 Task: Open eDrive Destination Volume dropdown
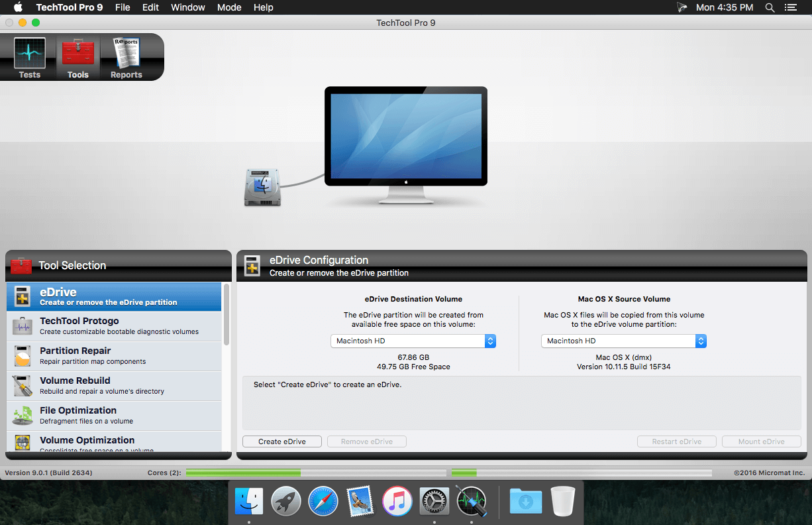coord(413,341)
